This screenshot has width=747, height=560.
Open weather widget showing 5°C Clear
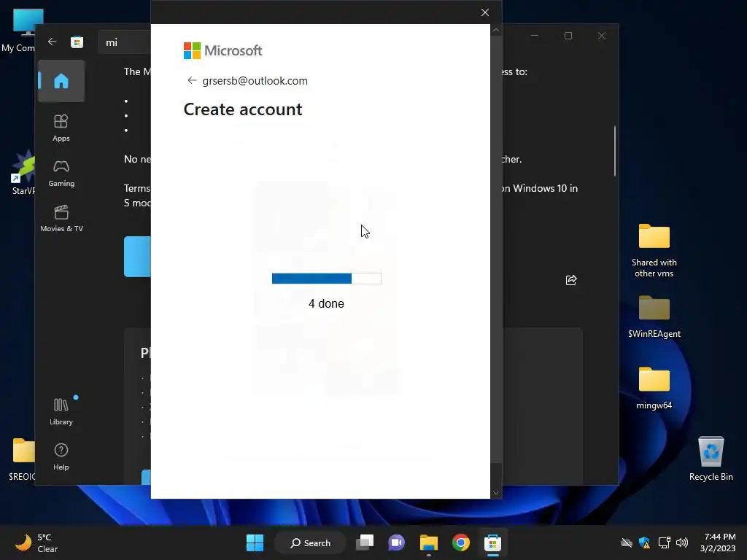[36, 542]
